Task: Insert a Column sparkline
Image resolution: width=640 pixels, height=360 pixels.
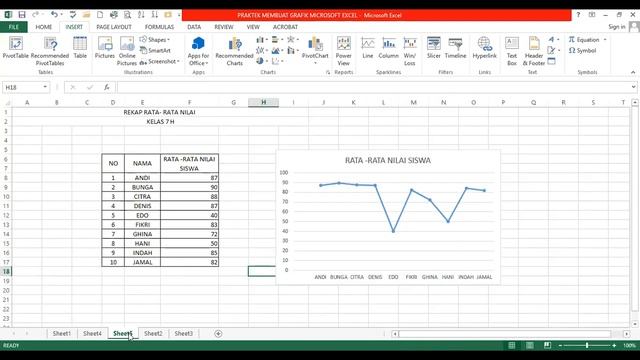Action: pos(389,48)
